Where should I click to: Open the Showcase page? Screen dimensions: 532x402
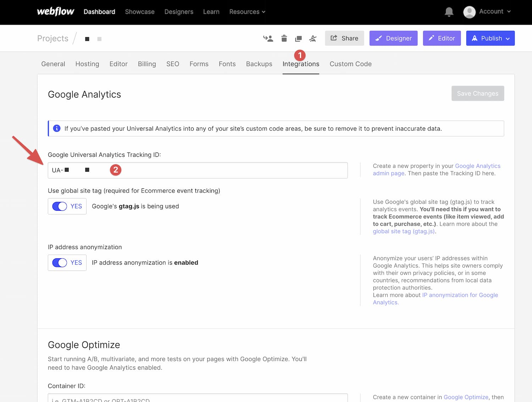click(140, 12)
